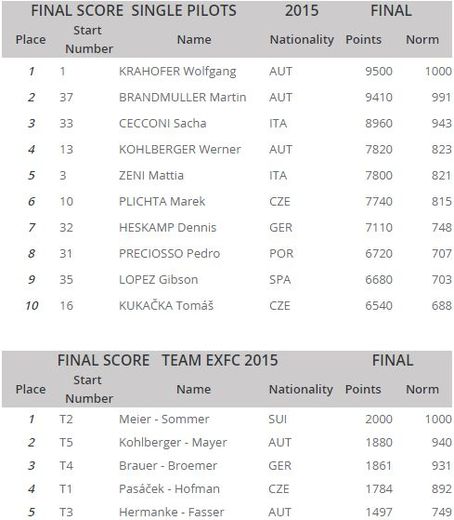Screen dimensions: 454x520
Task: Click the name KRAHOFER Wolfgang
Action: [178, 71]
